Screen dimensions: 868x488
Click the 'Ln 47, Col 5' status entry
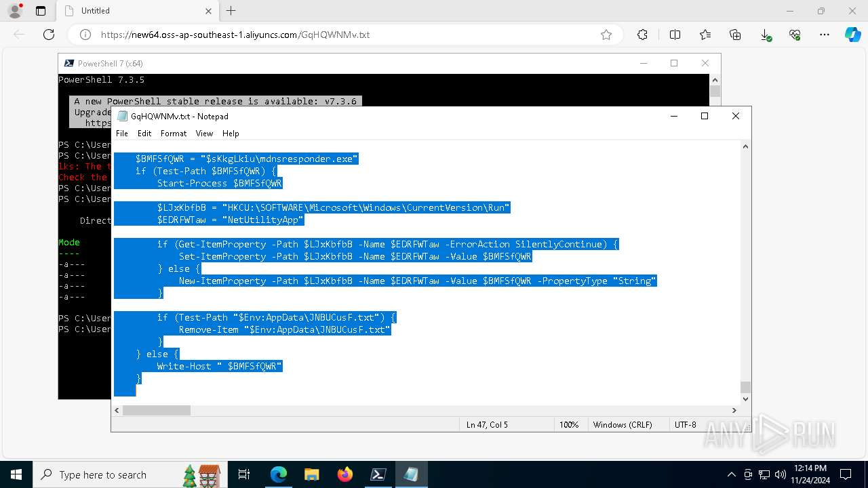487,424
